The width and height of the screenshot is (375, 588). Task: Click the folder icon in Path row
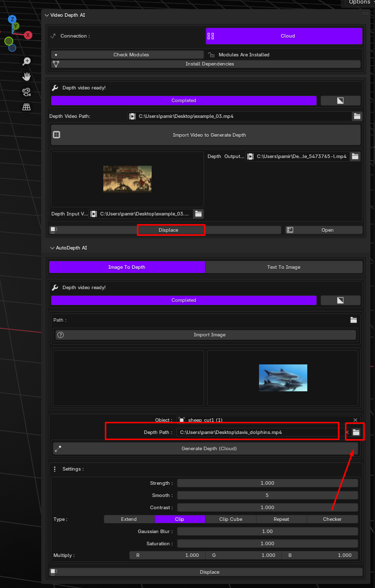click(354, 320)
